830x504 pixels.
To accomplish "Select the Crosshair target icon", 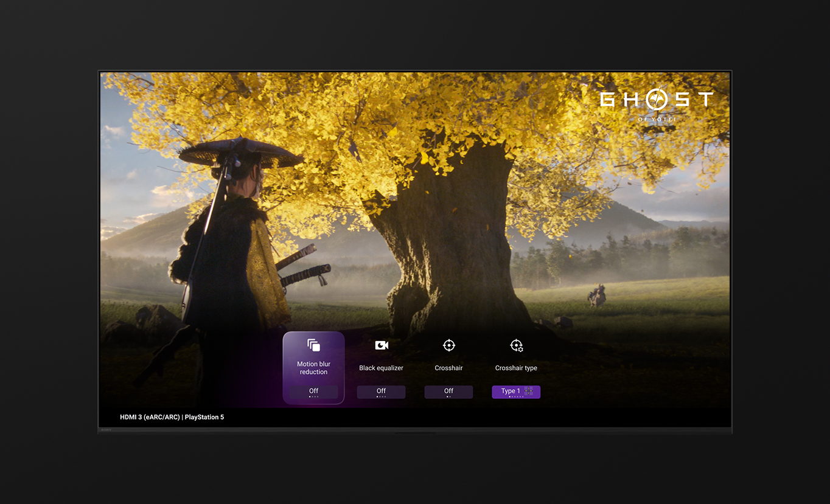I will (449, 345).
